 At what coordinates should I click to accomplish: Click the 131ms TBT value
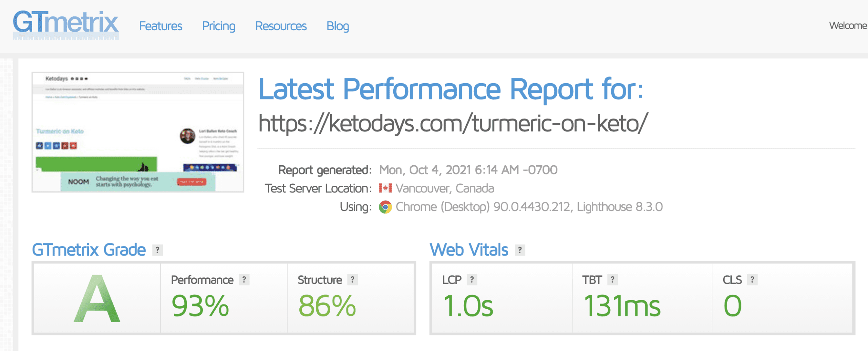click(x=622, y=306)
